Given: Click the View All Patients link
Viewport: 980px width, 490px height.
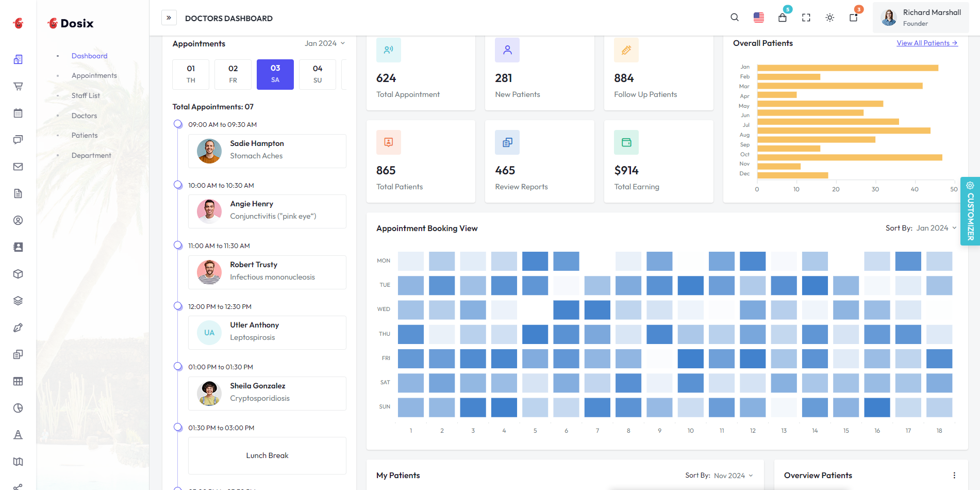Looking at the screenshot, I should (x=927, y=43).
